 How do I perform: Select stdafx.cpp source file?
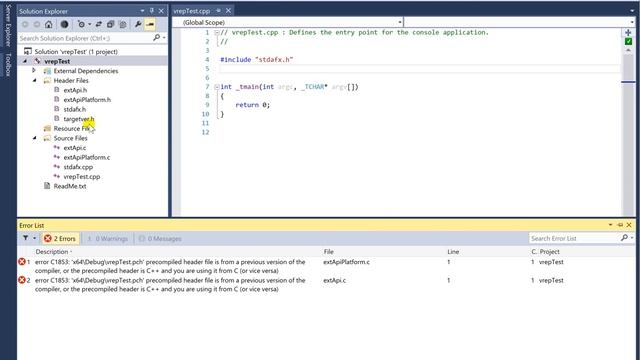pyautogui.click(x=78, y=167)
